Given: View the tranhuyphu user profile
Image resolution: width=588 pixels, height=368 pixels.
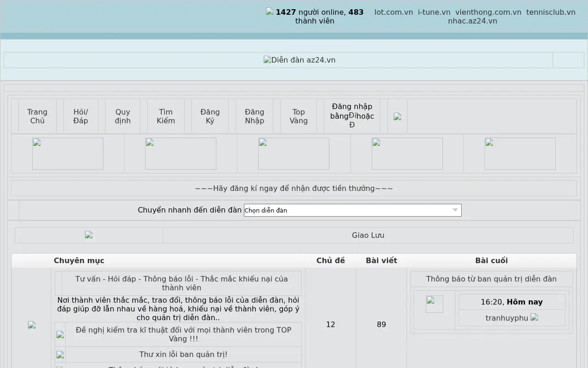Looking at the screenshot, I should [x=507, y=318].
